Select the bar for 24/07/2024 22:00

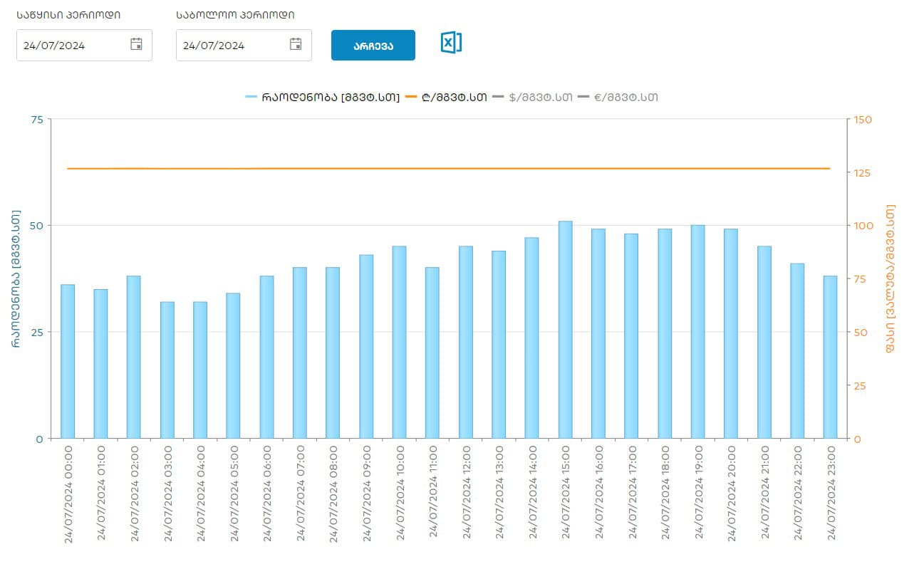797,350
